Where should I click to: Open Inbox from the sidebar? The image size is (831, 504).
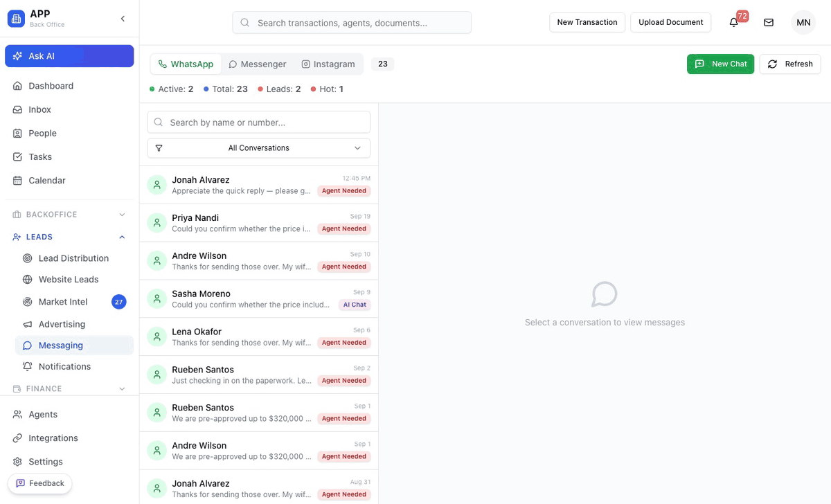pos(69,109)
